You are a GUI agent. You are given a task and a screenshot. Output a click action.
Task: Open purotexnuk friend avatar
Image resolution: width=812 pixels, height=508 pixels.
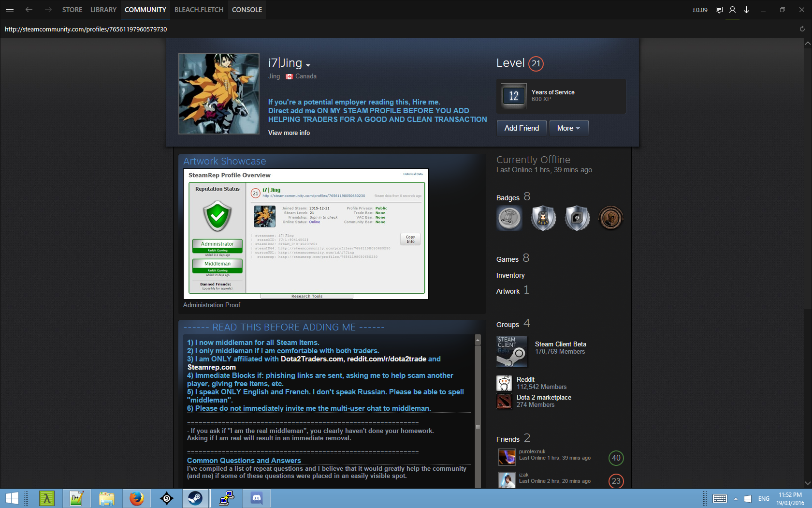[x=507, y=457]
